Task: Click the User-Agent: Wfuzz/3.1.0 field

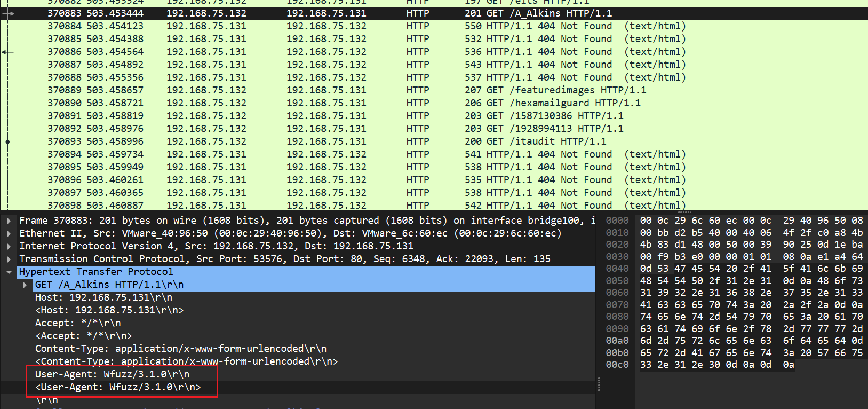Action: point(112,374)
